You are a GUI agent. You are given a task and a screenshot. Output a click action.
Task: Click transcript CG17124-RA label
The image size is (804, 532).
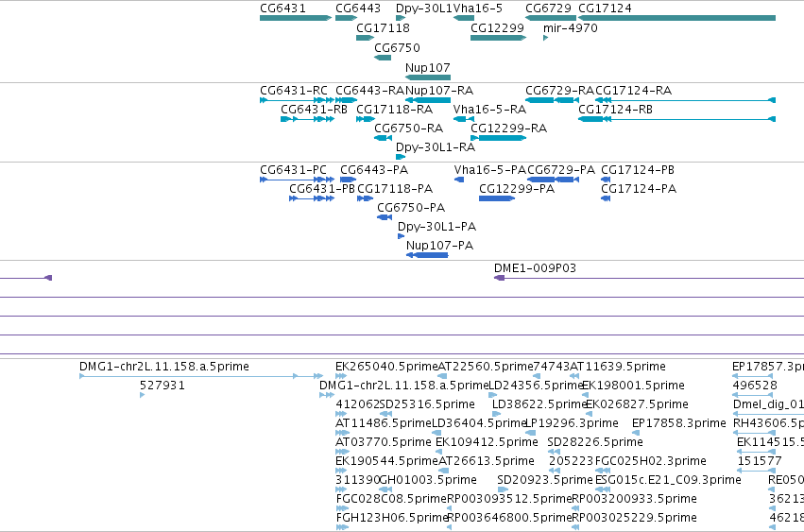(x=633, y=91)
